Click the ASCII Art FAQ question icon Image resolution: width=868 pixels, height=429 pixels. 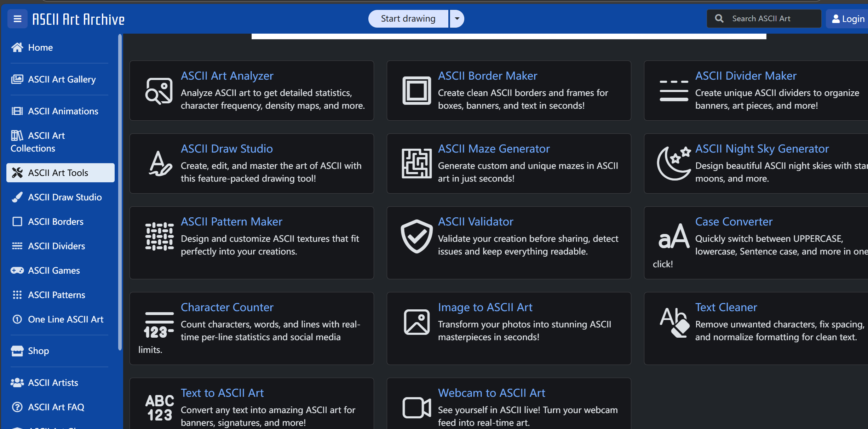click(x=17, y=407)
